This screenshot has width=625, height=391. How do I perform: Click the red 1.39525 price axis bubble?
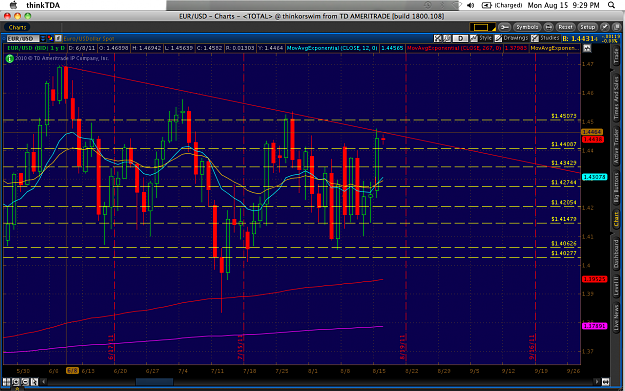click(594, 279)
